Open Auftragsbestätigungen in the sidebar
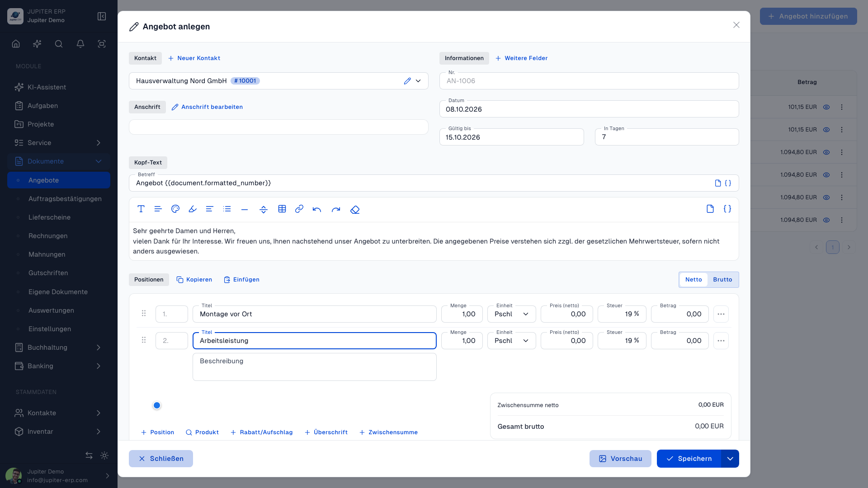 click(x=65, y=199)
